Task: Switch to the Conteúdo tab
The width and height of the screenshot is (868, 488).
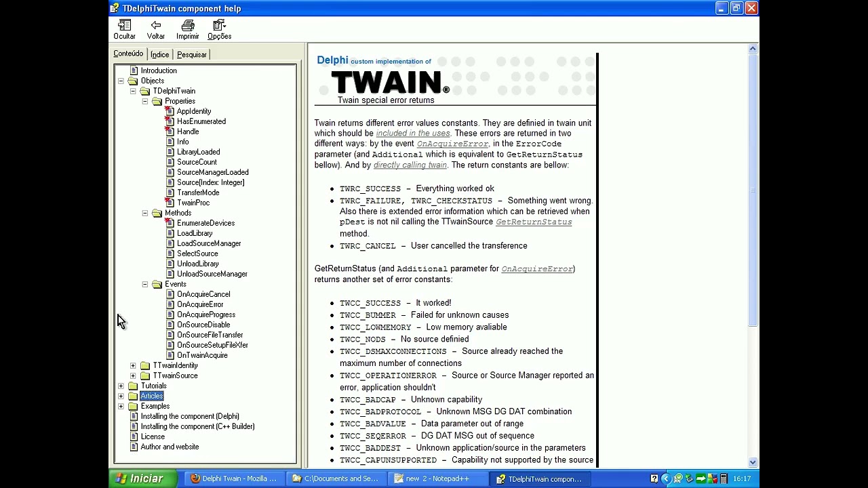Action: click(x=128, y=54)
